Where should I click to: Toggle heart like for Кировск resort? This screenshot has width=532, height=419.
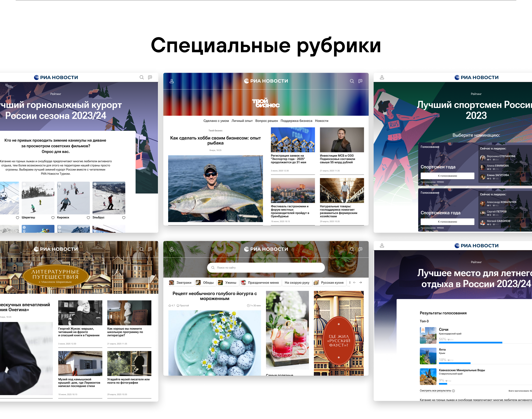pos(88,218)
